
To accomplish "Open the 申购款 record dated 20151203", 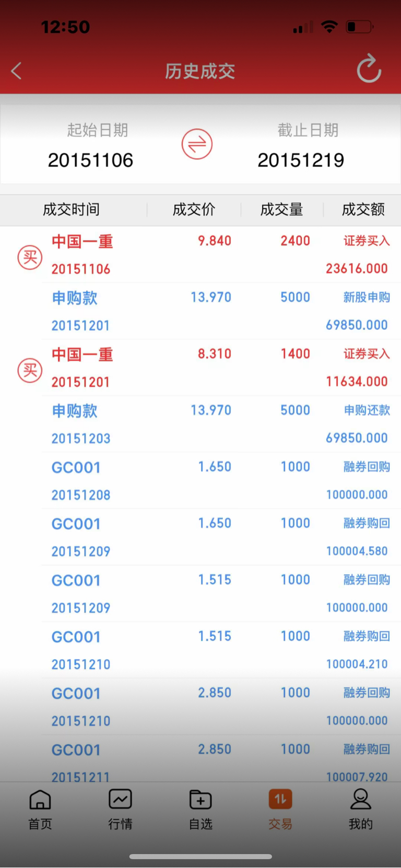I will click(219, 424).
